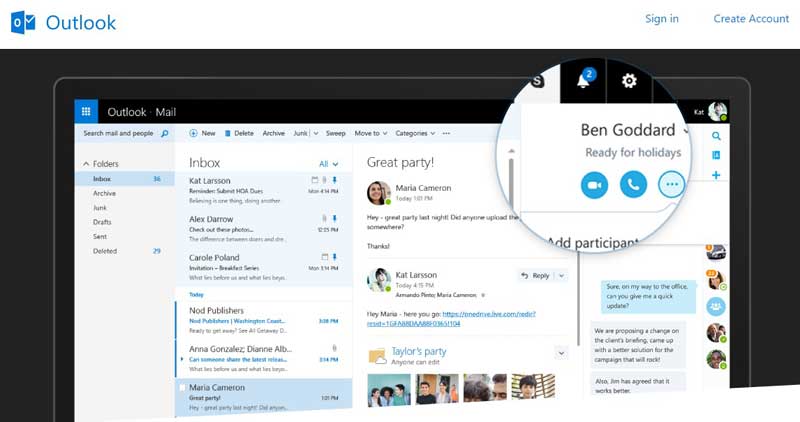
Task: Click the Delete toolbar button
Action: (x=239, y=133)
